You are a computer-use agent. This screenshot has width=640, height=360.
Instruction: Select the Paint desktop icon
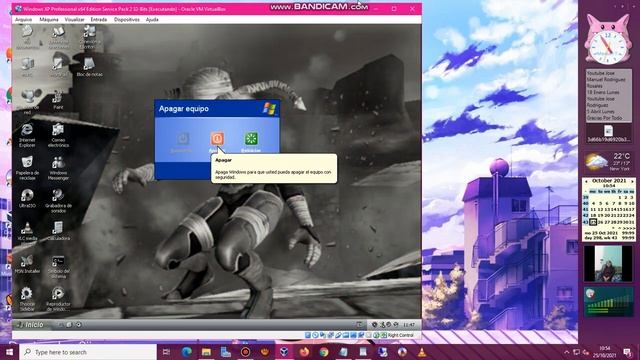point(58,100)
